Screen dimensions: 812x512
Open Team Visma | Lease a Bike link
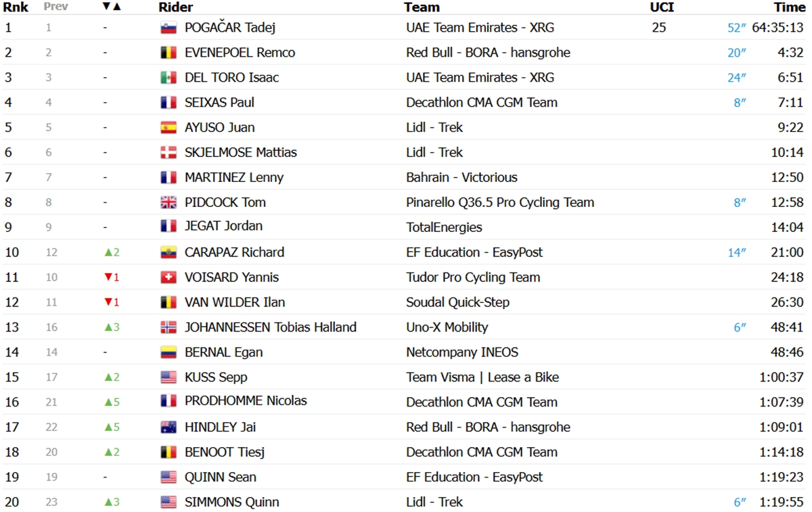[x=482, y=377]
